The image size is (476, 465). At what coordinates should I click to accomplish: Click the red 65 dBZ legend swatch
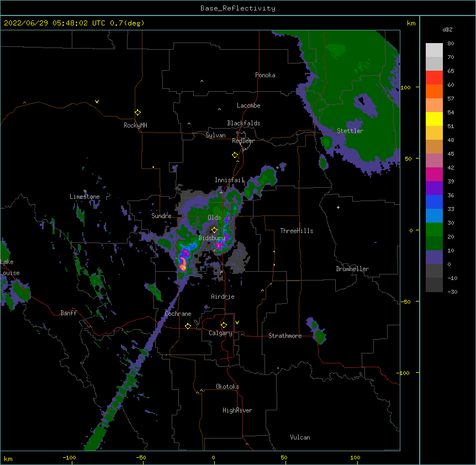(434, 77)
